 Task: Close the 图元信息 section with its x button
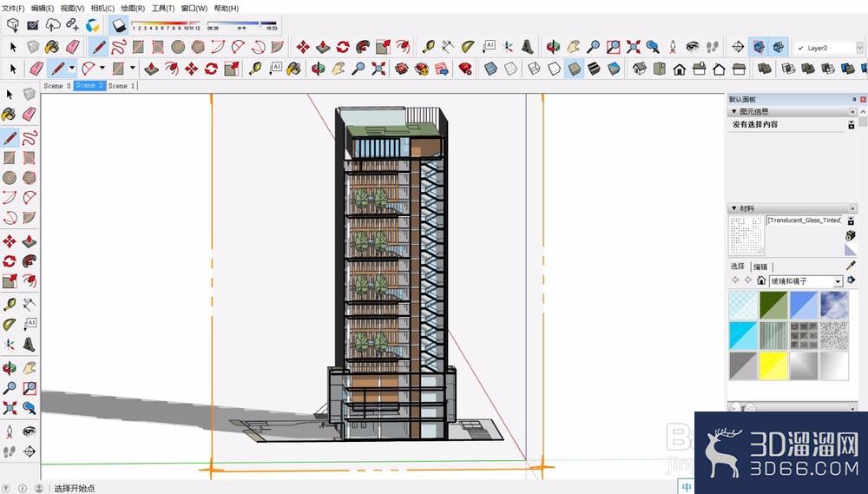pos(852,112)
